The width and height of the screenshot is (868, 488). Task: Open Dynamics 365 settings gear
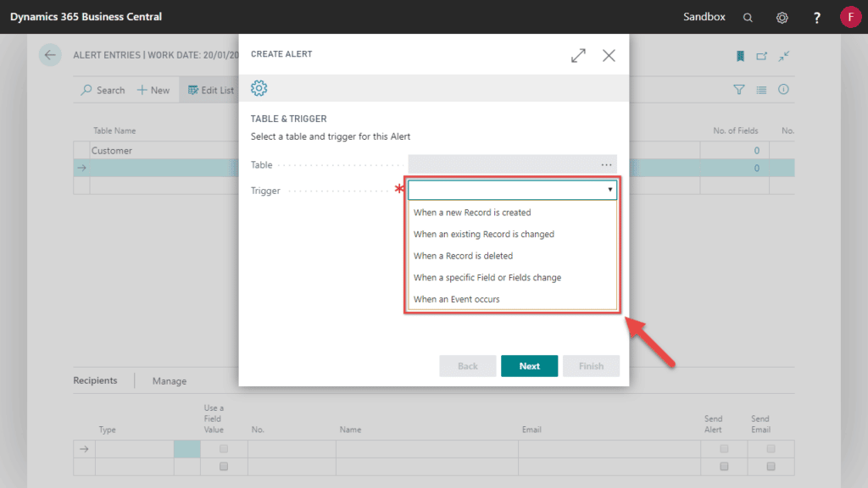tap(782, 17)
